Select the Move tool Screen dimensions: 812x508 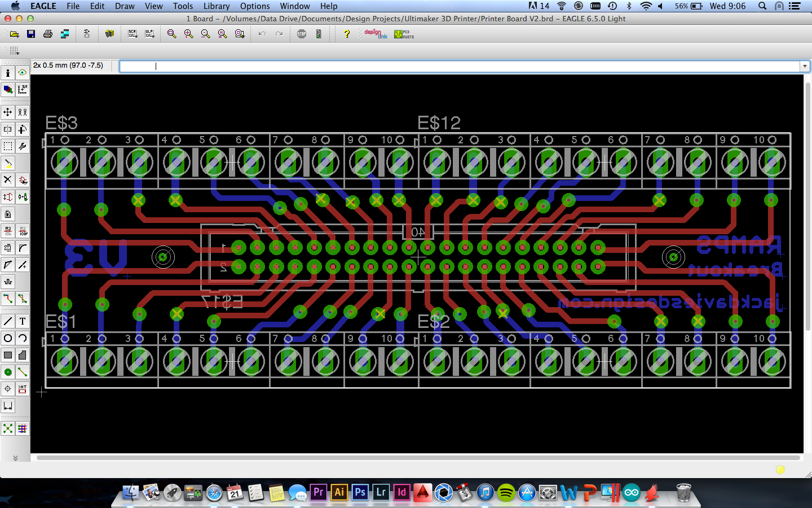pos(8,112)
